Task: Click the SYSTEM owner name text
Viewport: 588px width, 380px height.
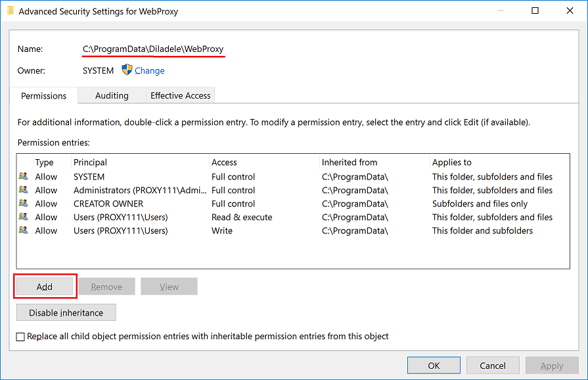Action: click(99, 70)
